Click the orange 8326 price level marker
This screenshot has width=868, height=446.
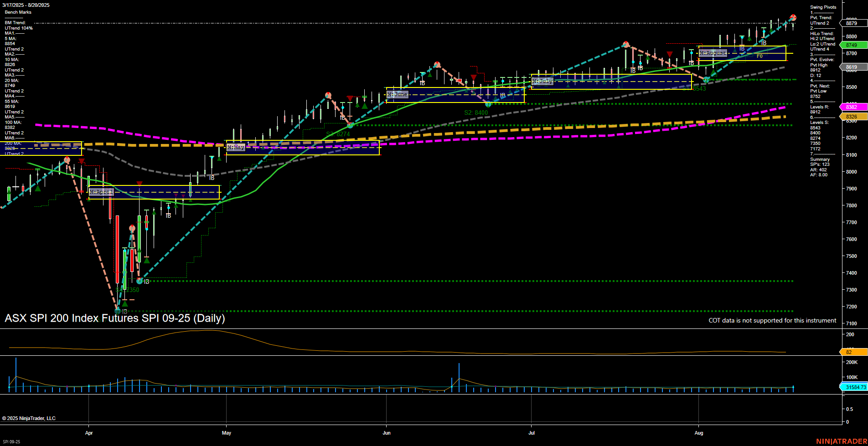[x=852, y=117]
